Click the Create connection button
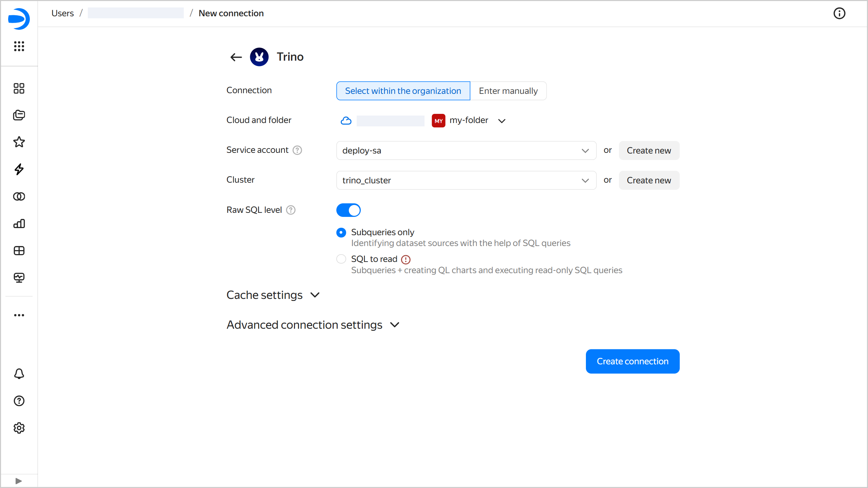This screenshot has height=488, width=868. tap(633, 361)
